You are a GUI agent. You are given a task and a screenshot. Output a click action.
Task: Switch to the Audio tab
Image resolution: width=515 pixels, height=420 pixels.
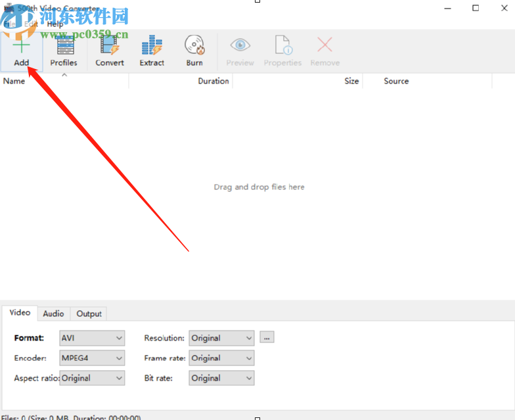pyautogui.click(x=54, y=314)
